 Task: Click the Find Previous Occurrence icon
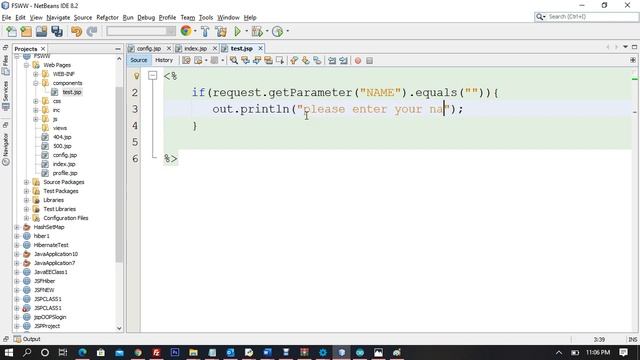[245, 60]
